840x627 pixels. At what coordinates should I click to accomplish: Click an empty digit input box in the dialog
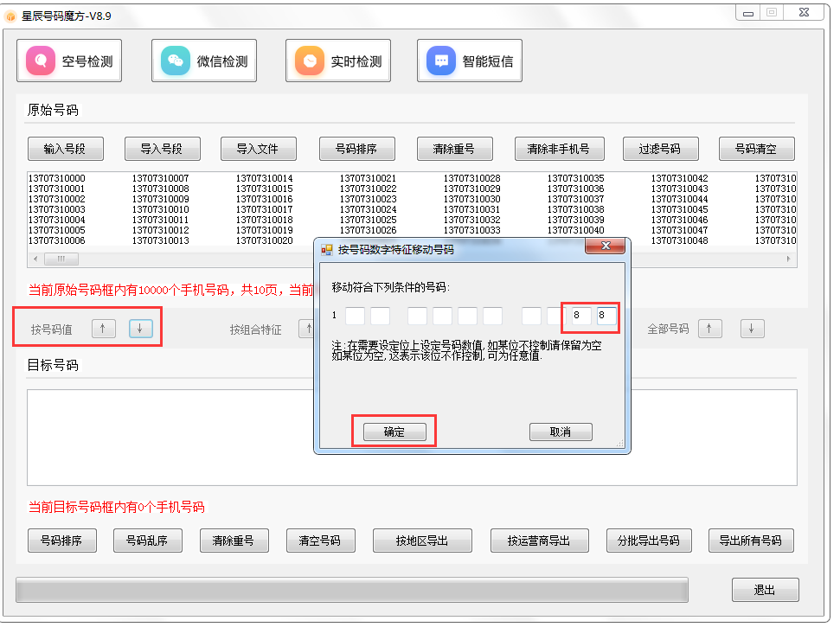[x=356, y=316]
